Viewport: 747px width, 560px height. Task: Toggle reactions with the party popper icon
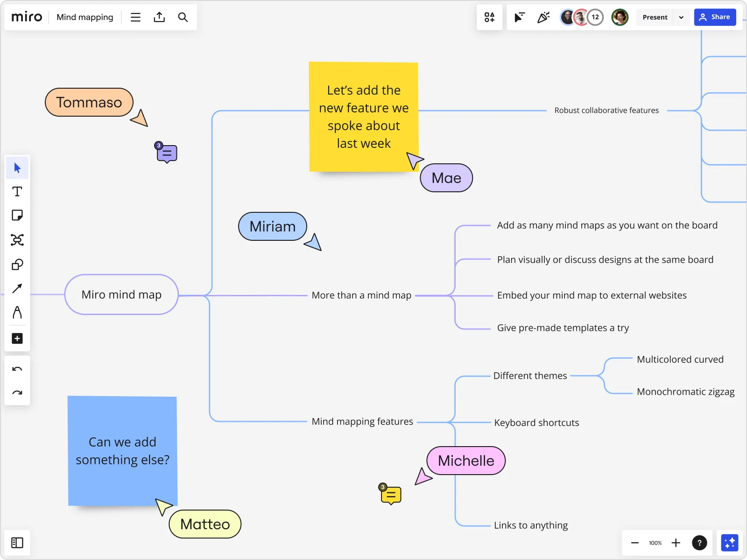[x=543, y=17]
